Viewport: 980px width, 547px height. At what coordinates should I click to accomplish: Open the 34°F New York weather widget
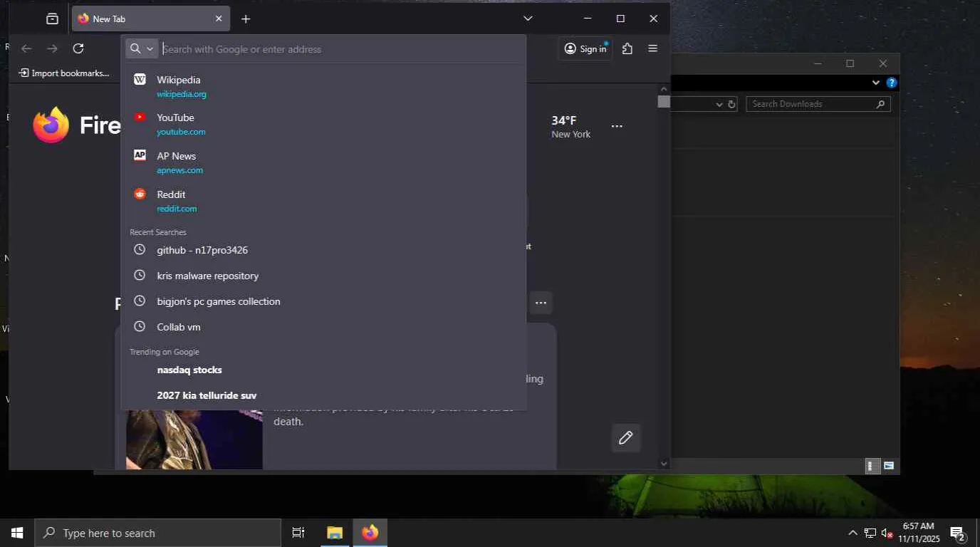pos(570,126)
